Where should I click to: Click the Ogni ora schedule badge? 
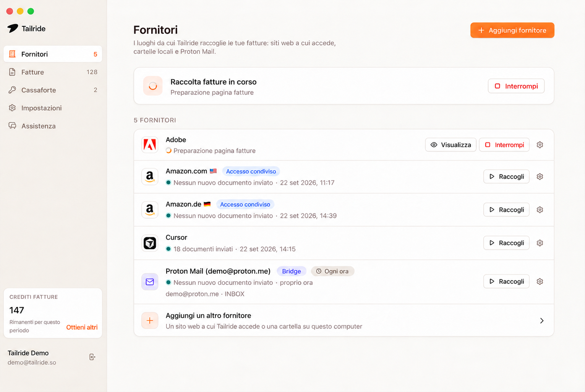[332, 271]
